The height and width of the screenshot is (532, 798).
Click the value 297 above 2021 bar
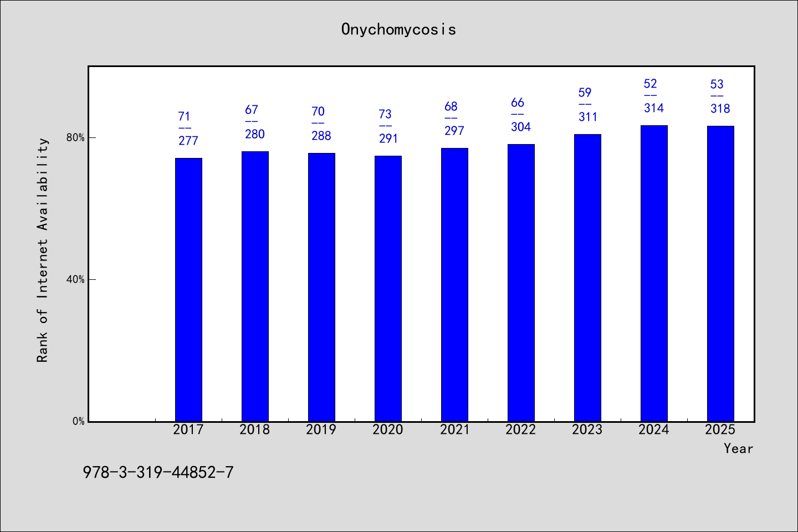[454, 131]
